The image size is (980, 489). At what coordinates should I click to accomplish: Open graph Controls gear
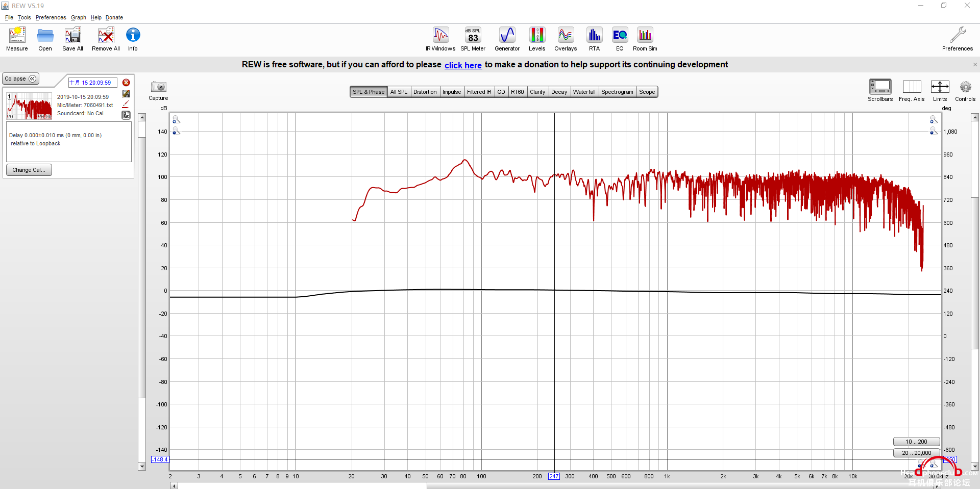coord(965,87)
